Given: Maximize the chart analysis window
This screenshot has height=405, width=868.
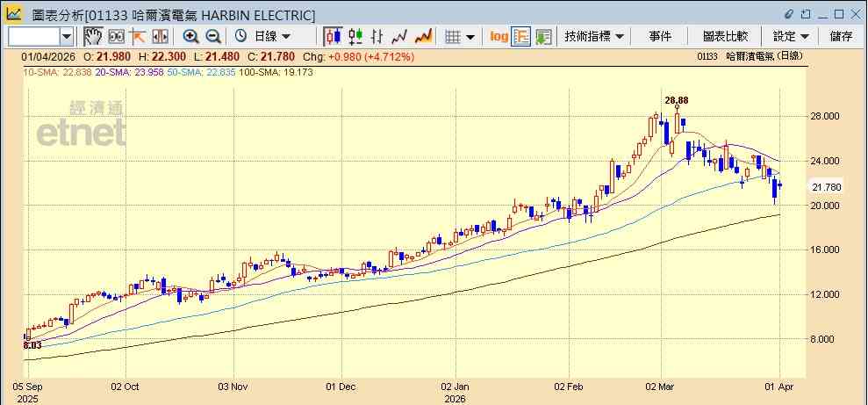Looking at the screenshot, I should (x=839, y=14).
